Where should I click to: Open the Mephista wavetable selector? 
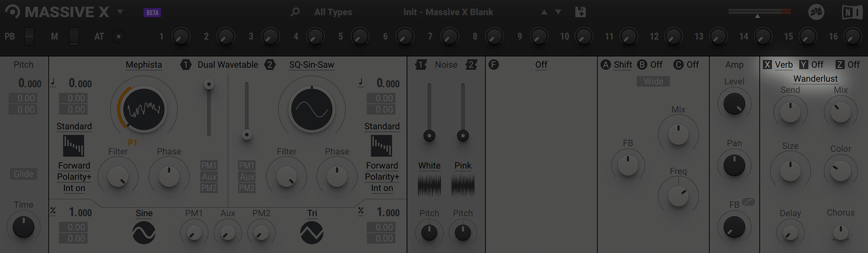click(144, 65)
